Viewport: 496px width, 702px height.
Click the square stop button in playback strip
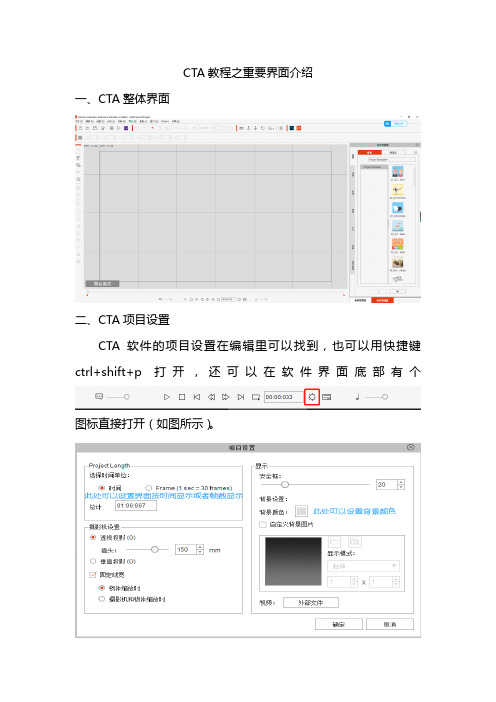[x=182, y=397]
